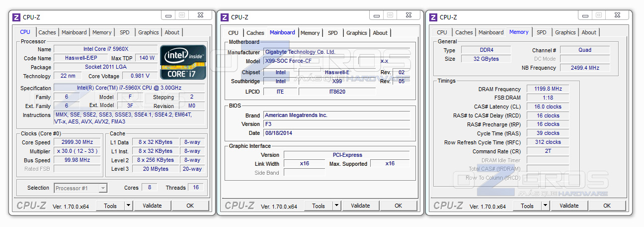Open the Processor #1 selection dropdown

80,188
